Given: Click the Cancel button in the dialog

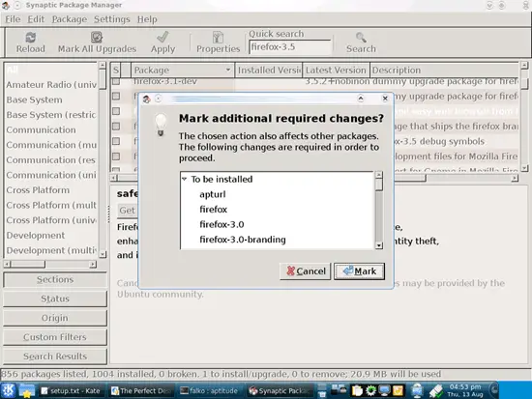Looking at the screenshot, I should [306, 271].
